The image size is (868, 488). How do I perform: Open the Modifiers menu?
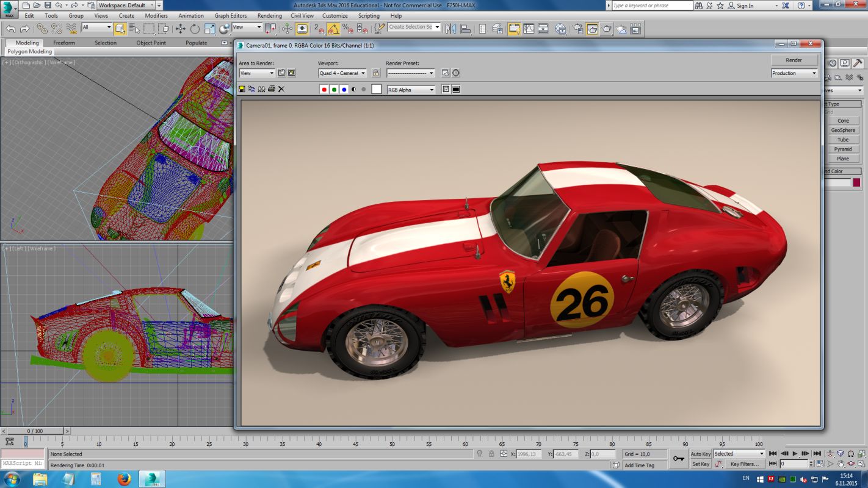coord(156,16)
